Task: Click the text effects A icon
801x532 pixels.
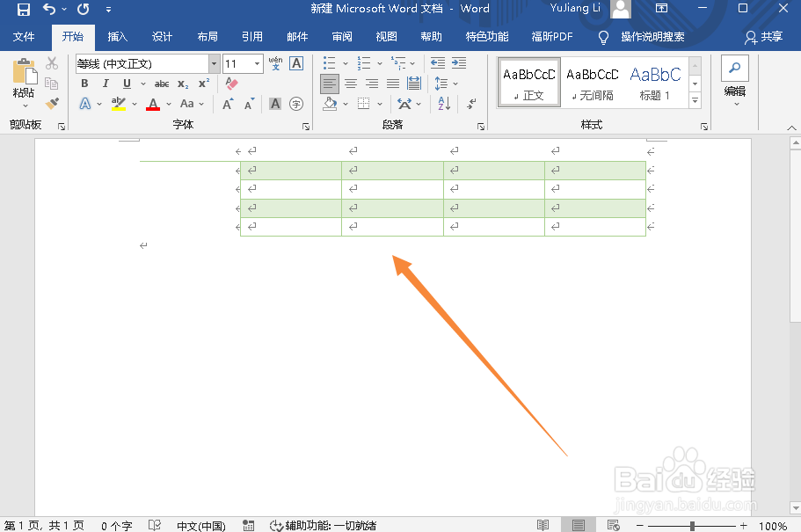Action: pos(85,105)
